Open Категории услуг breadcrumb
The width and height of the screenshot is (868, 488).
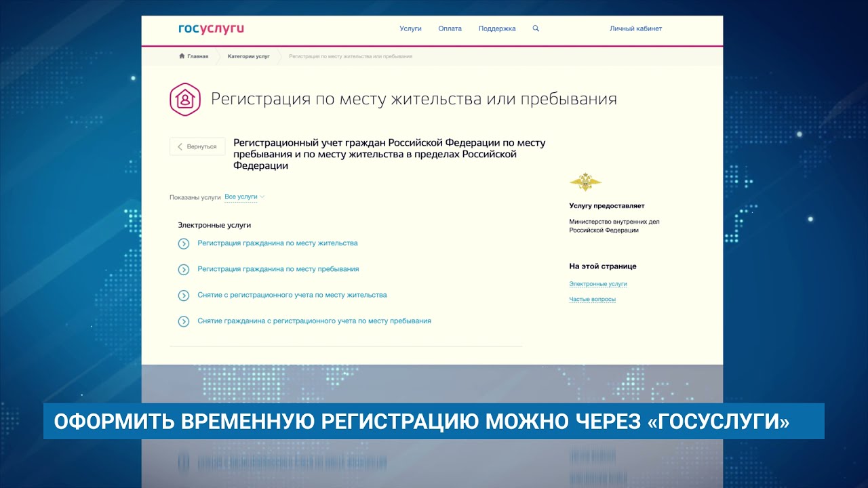click(x=248, y=56)
